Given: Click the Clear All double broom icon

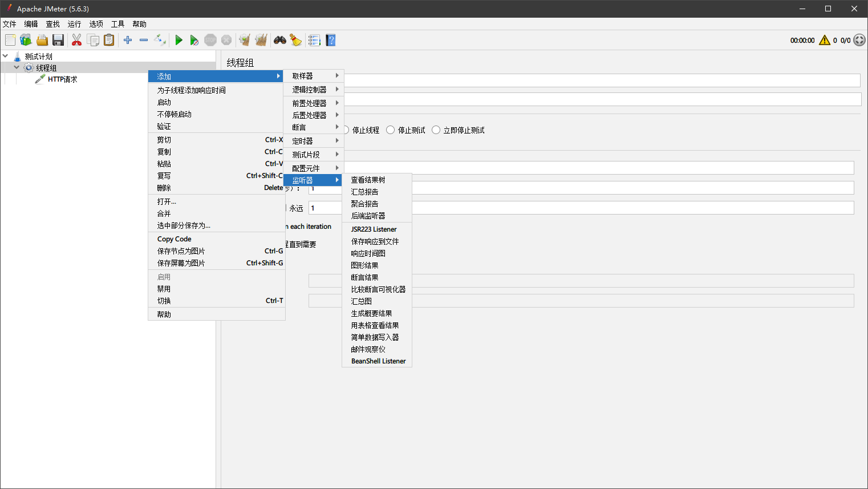Looking at the screenshot, I should pyautogui.click(x=261, y=40).
